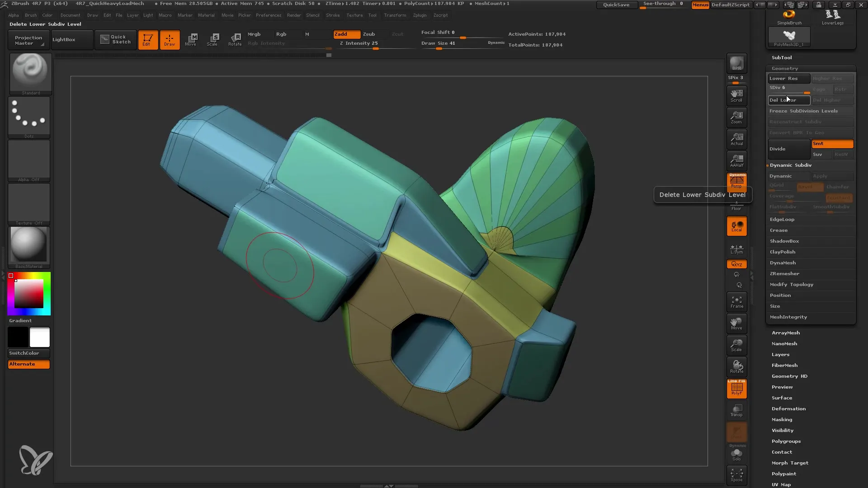Open the Brush menu
This screenshot has width=868, height=488.
click(31, 15)
